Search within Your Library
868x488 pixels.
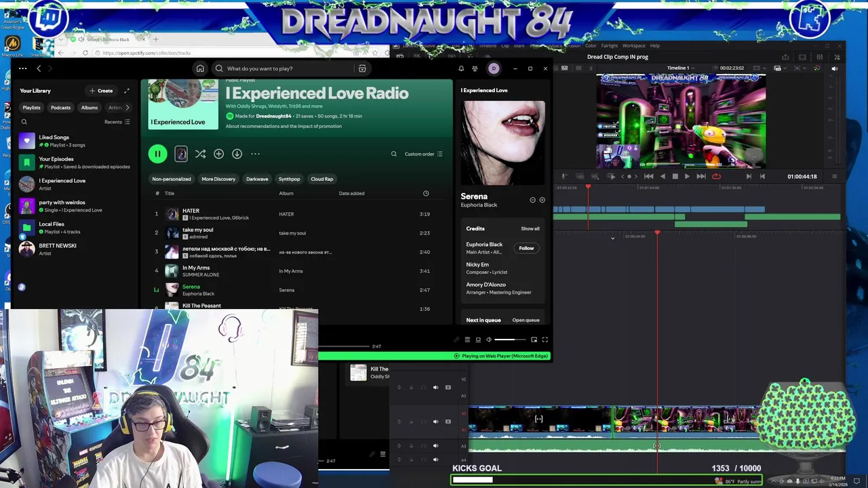[x=24, y=122]
